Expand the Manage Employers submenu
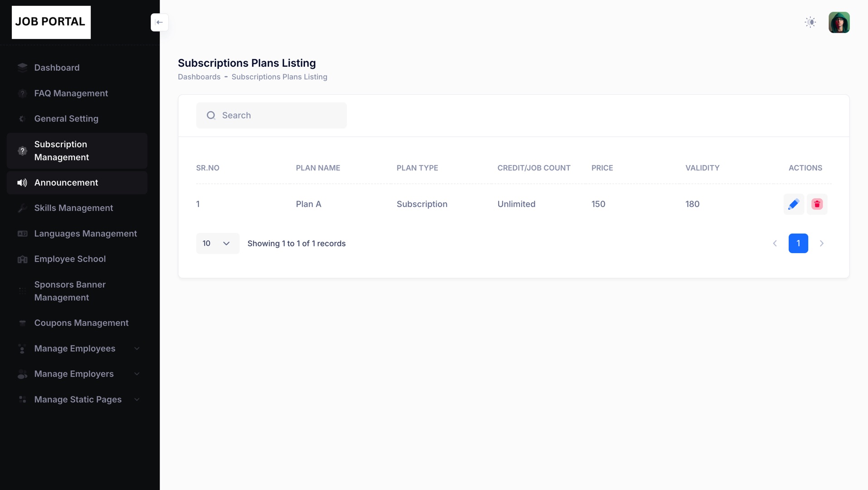Image resolution: width=868 pixels, height=490 pixels. point(136,374)
